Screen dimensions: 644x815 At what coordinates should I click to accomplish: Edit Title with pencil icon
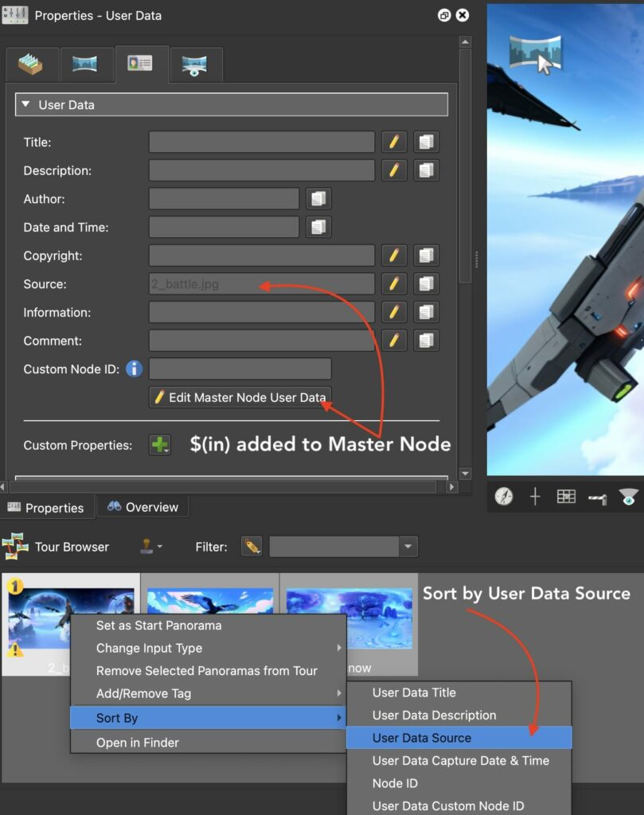pyautogui.click(x=394, y=142)
